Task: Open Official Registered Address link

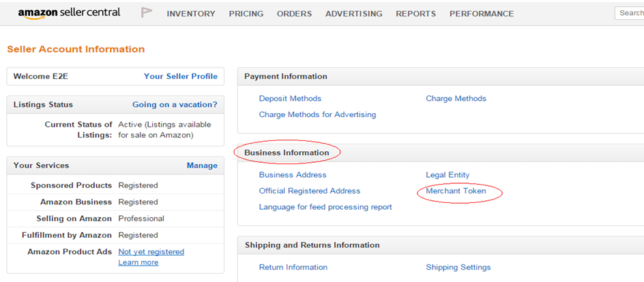Action: tap(310, 191)
